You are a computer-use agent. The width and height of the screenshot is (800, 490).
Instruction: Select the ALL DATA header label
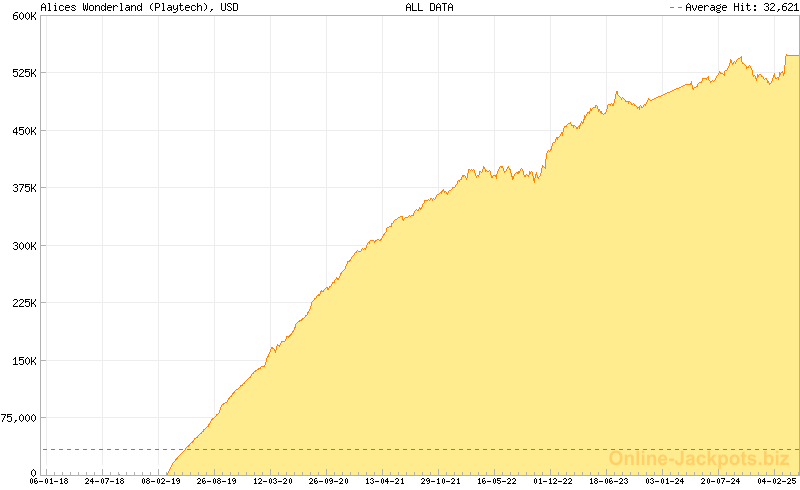[429, 7]
